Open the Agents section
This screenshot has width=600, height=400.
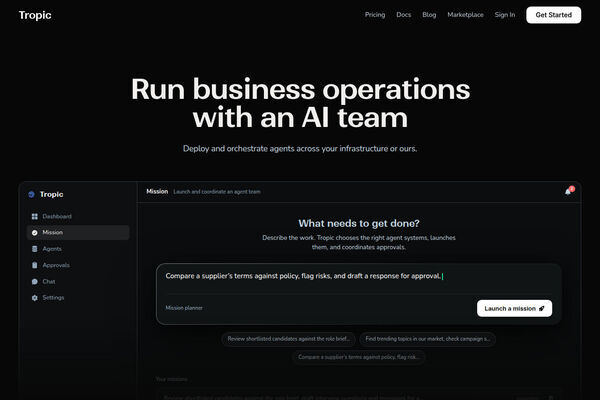click(78, 249)
